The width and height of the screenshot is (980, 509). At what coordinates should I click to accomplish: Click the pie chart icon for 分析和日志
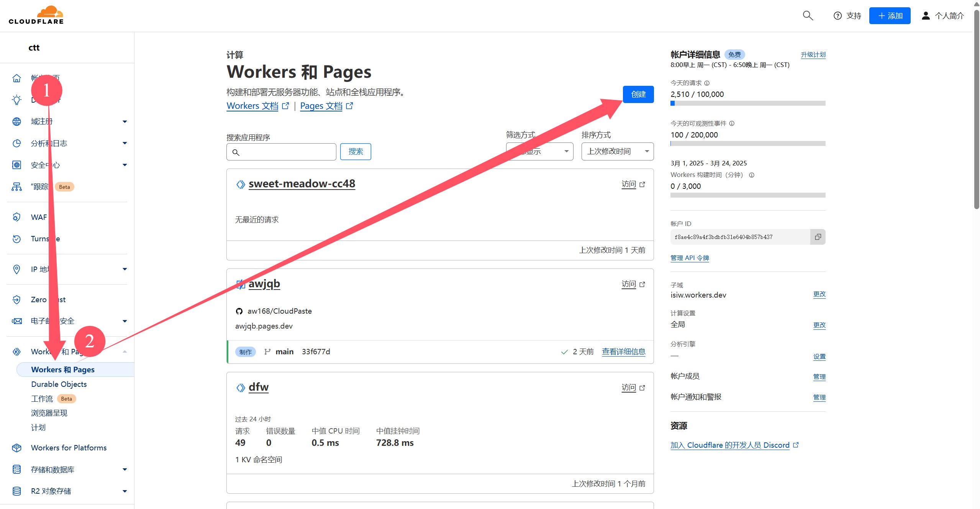pyautogui.click(x=16, y=143)
